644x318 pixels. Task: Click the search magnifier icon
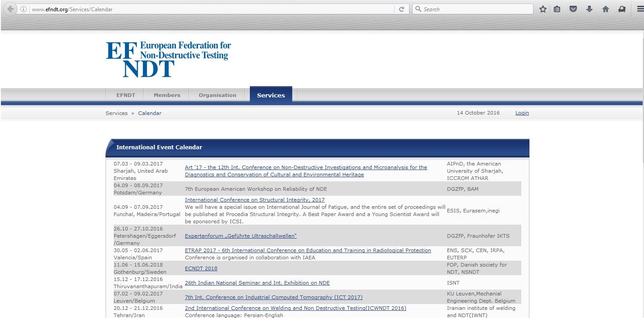click(x=418, y=9)
